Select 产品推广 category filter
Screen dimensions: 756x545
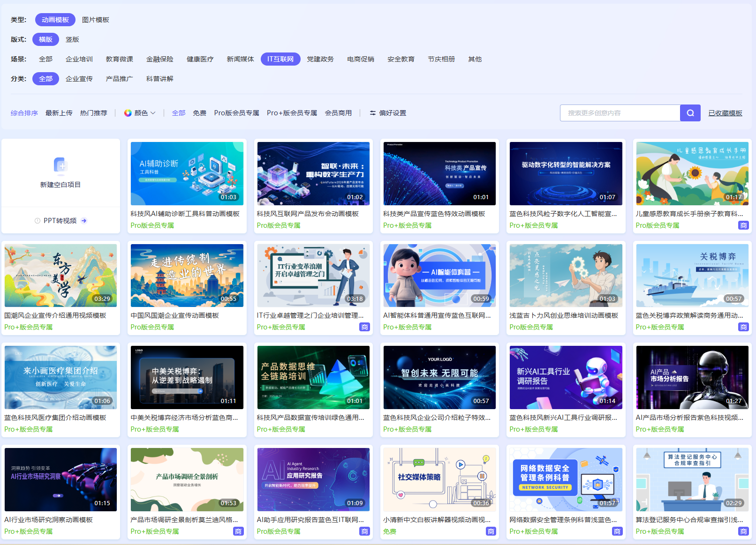pyautogui.click(x=119, y=79)
